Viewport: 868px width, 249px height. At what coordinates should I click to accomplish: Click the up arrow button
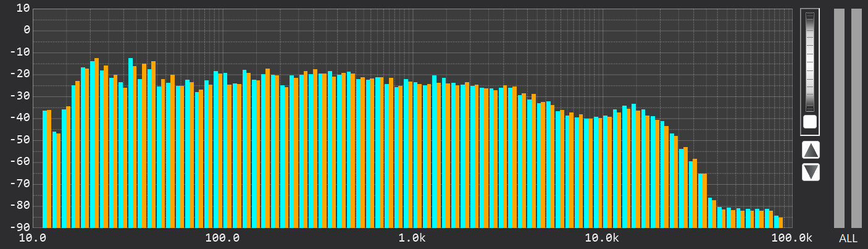coord(811,150)
